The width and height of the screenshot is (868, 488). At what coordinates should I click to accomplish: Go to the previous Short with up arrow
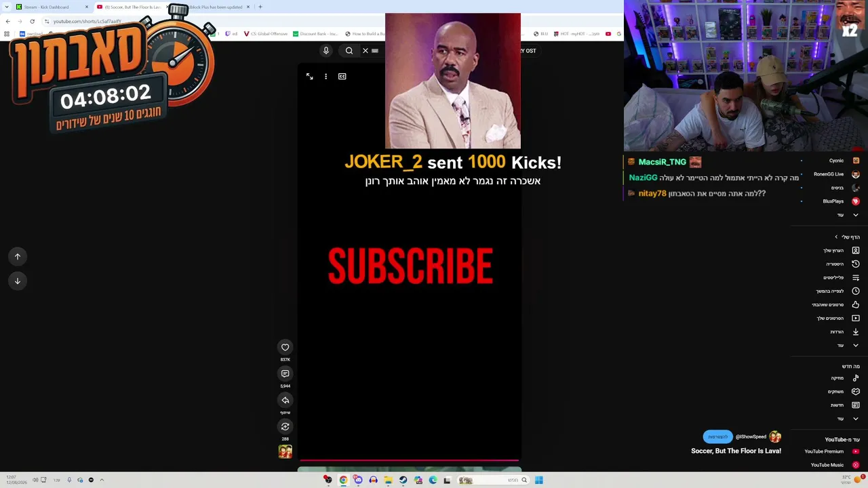coord(18,256)
